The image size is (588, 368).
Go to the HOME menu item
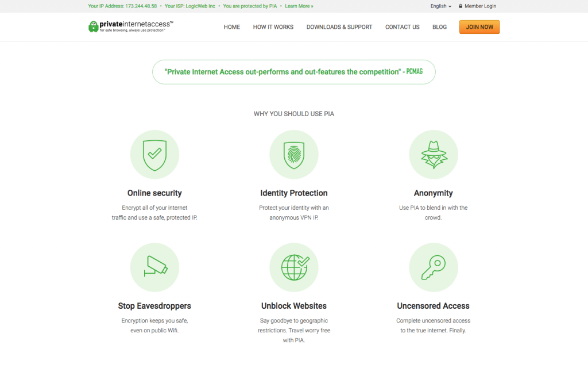point(232,27)
